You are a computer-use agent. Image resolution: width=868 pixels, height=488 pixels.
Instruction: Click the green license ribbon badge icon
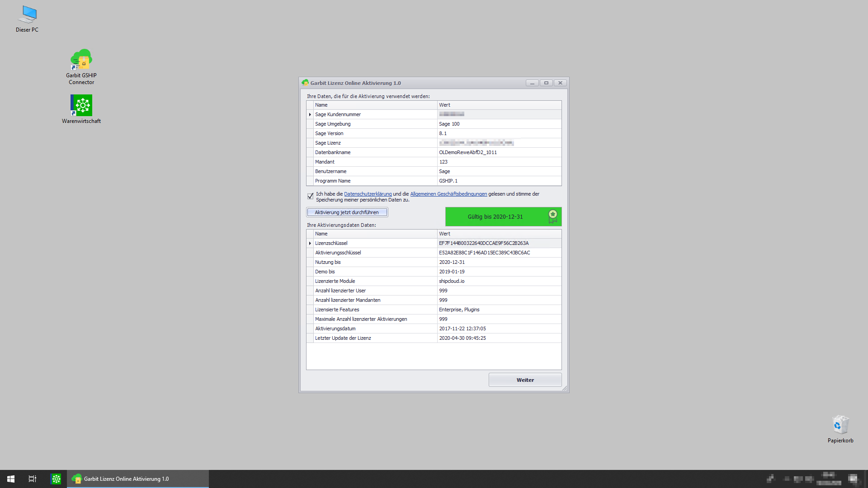pyautogui.click(x=552, y=216)
